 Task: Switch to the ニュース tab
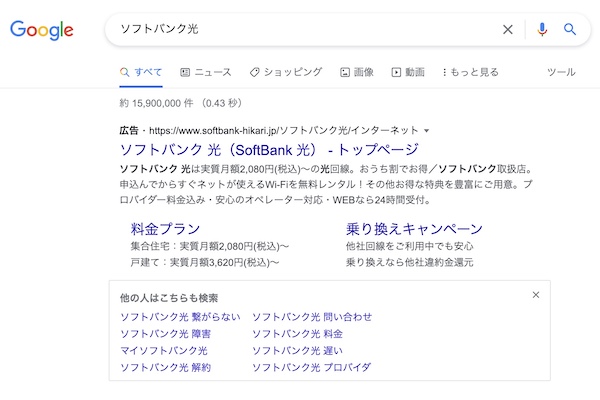pos(206,72)
